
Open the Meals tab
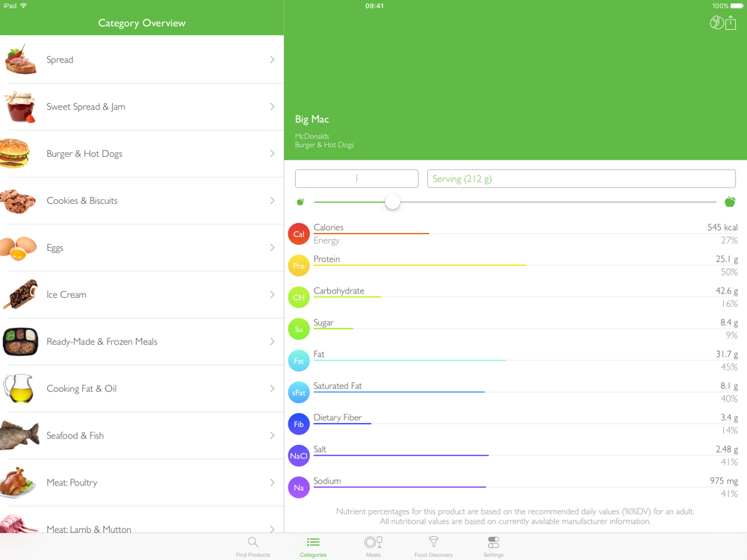click(x=373, y=547)
